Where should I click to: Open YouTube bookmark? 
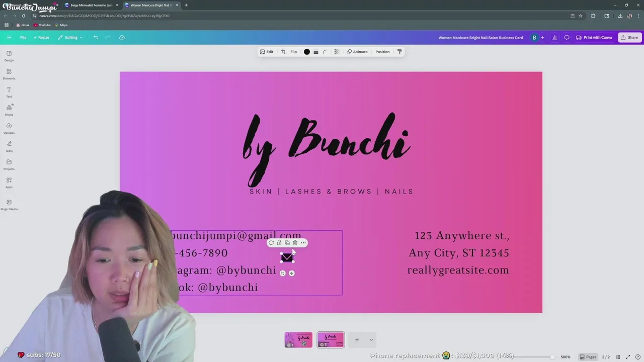point(42,25)
